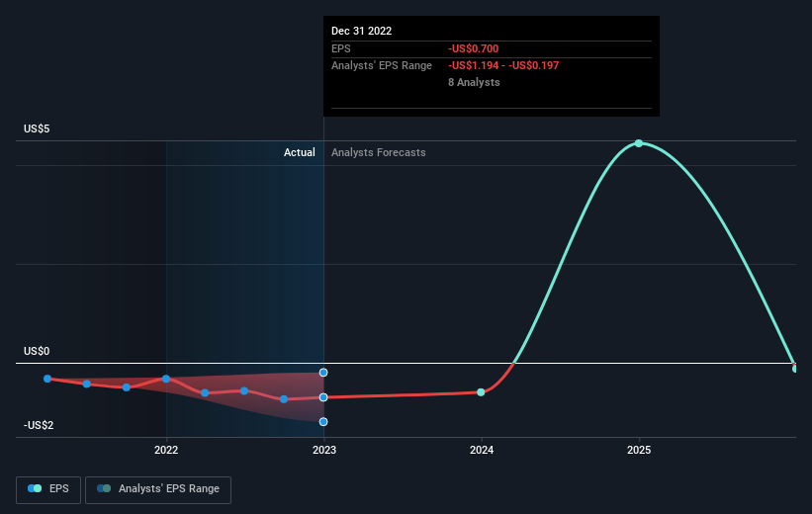Click the 2025 x-axis label
This screenshot has width=812, height=514.
(x=639, y=450)
